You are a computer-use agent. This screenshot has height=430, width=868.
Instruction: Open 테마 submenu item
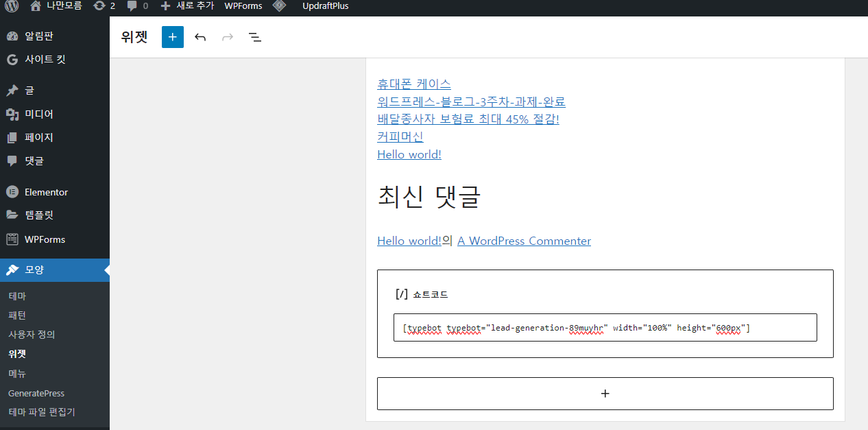[x=17, y=296]
